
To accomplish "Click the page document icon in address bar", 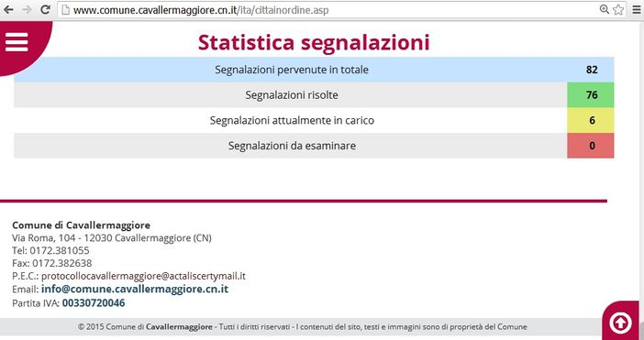I will tap(65, 10).
